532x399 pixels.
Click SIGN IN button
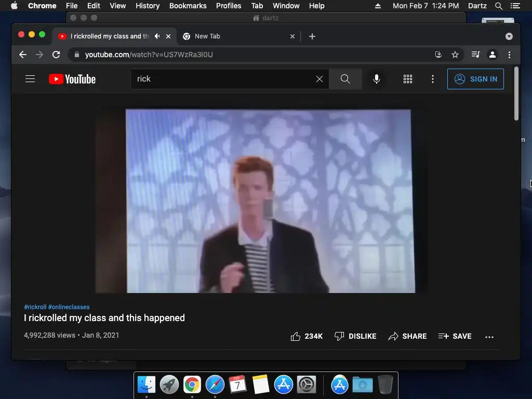pyautogui.click(x=475, y=79)
